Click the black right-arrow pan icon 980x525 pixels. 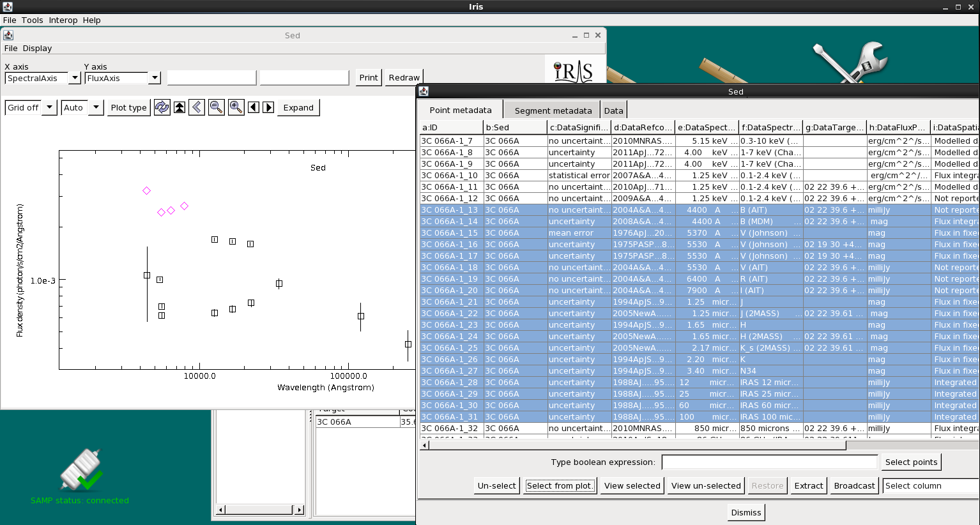coord(268,107)
